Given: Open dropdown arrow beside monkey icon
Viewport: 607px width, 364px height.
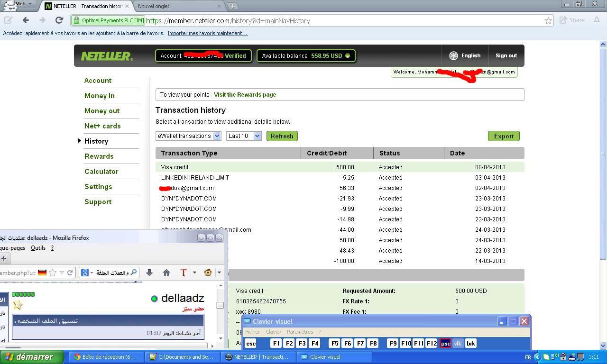Looking at the screenshot, I should pyautogui.click(x=219, y=273).
